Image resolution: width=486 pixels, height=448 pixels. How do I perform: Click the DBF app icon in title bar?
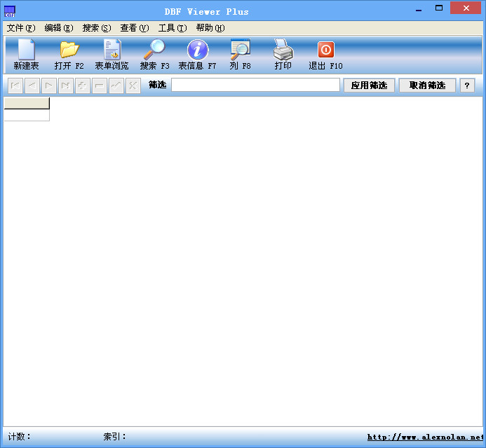10,11
